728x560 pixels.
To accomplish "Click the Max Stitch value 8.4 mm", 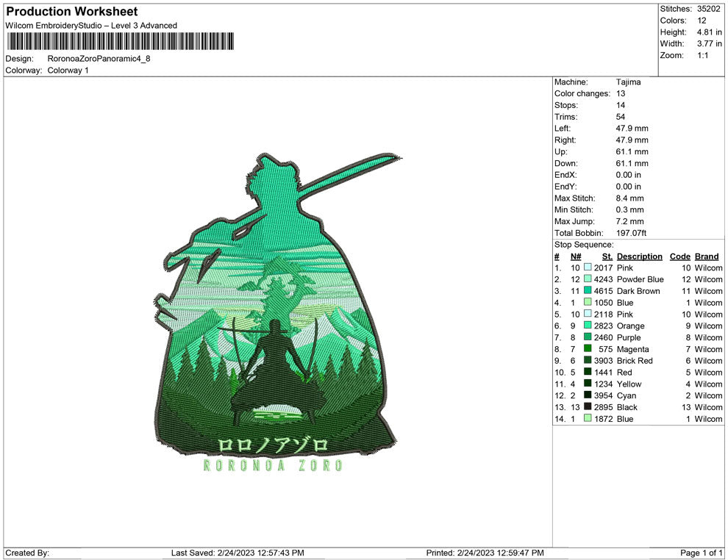I will [630, 198].
